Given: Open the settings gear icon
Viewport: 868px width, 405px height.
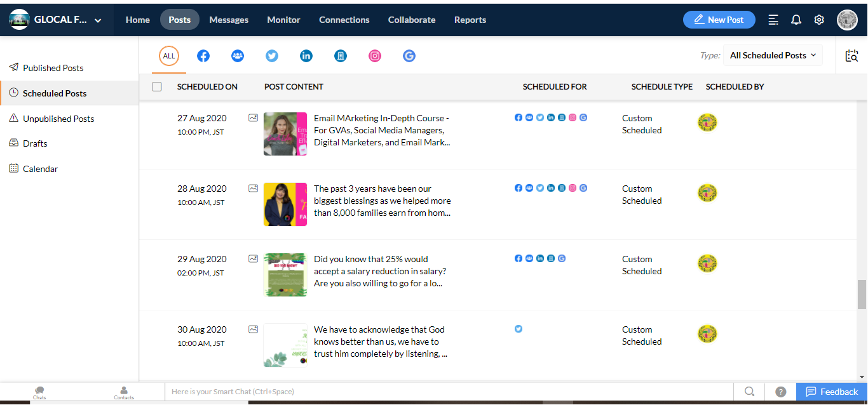Looking at the screenshot, I should [819, 20].
